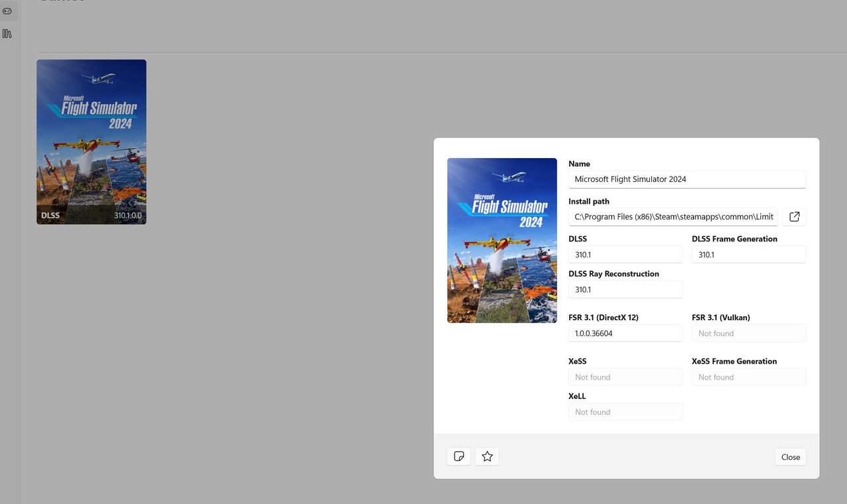Open the Games section in the sidebar
This screenshot has height=504, width=847.
click(x=7, y=11)
